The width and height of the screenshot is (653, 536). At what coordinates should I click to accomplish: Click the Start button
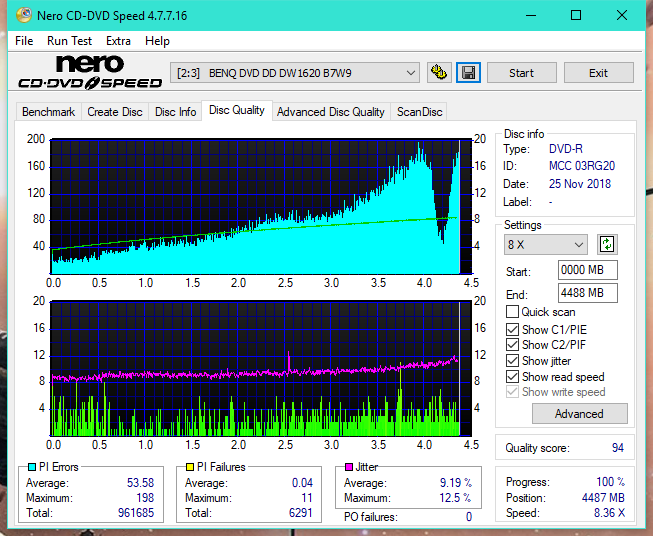coord(521,73)
